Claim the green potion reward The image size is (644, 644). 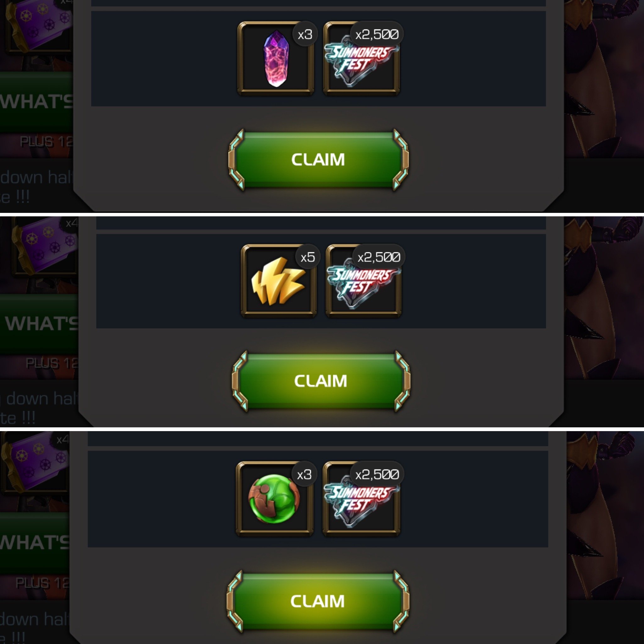[318, 601]
